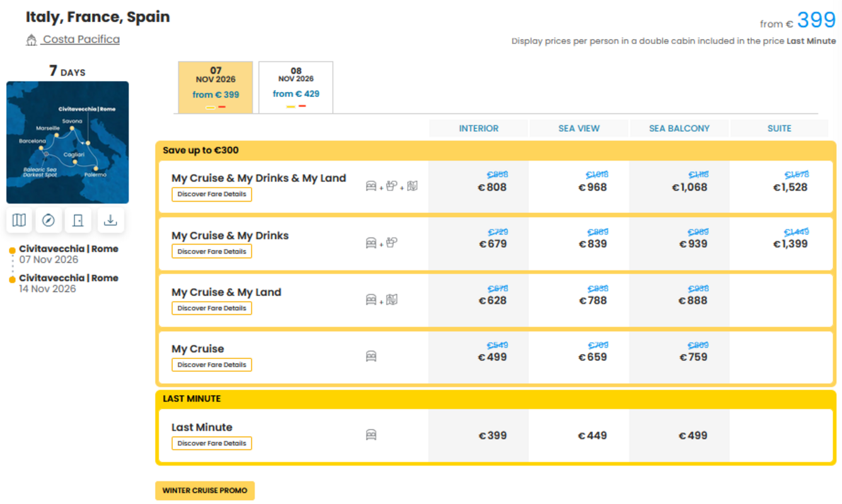Discover Fare Details for My Cruise & My Drinks & My Land
842x504 pixels.
click(212, 194)
